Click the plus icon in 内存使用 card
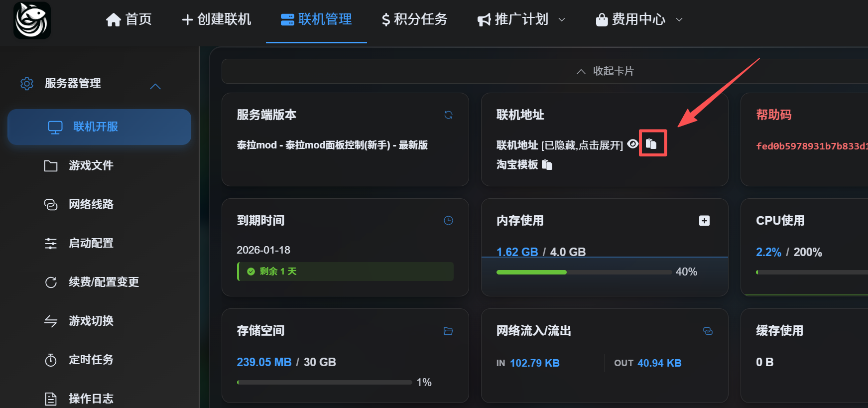868x408 pixels. (x=704, y=221)
